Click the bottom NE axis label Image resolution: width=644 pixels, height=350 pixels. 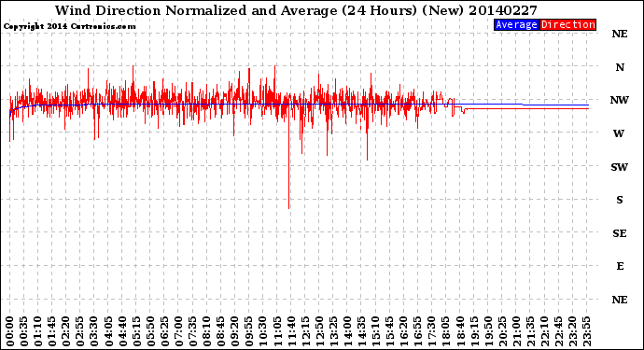pos(620,300)
